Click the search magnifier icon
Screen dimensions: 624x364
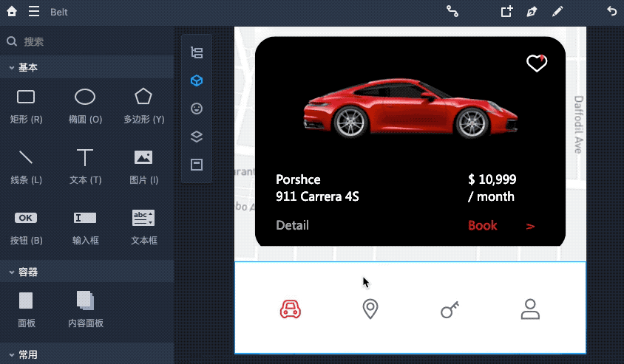12,41
